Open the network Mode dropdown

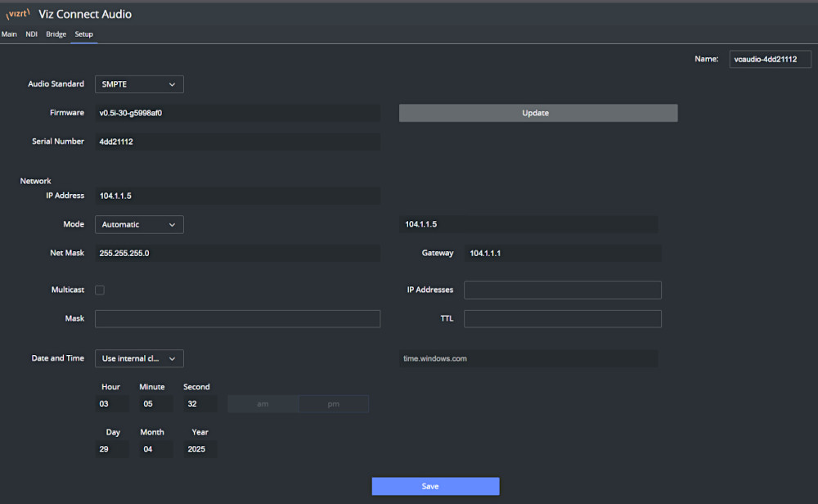coord(139,224)
